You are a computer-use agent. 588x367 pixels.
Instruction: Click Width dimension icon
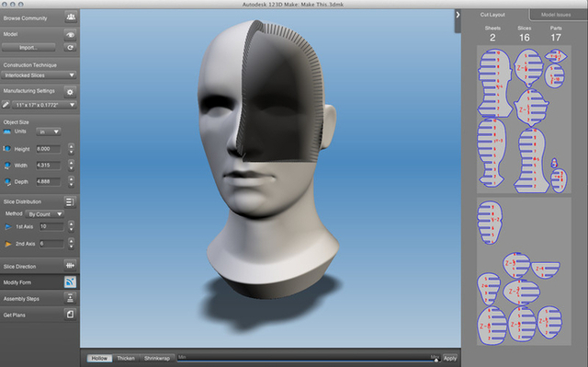click(x=7, y=166)
